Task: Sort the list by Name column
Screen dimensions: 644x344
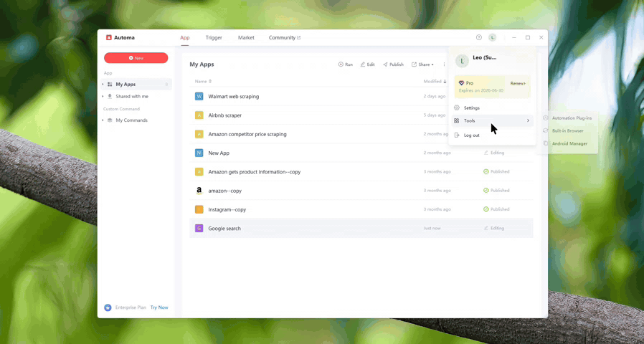Action: (203, 81)
